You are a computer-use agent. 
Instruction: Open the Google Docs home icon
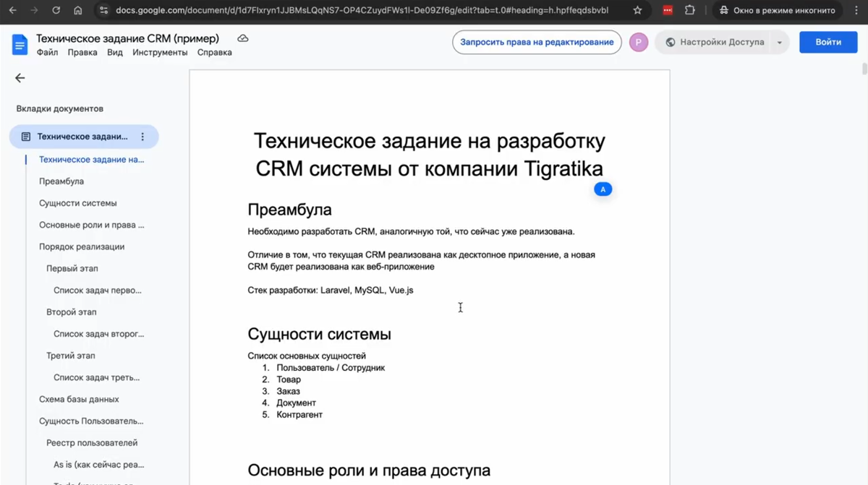coord(20,45)
